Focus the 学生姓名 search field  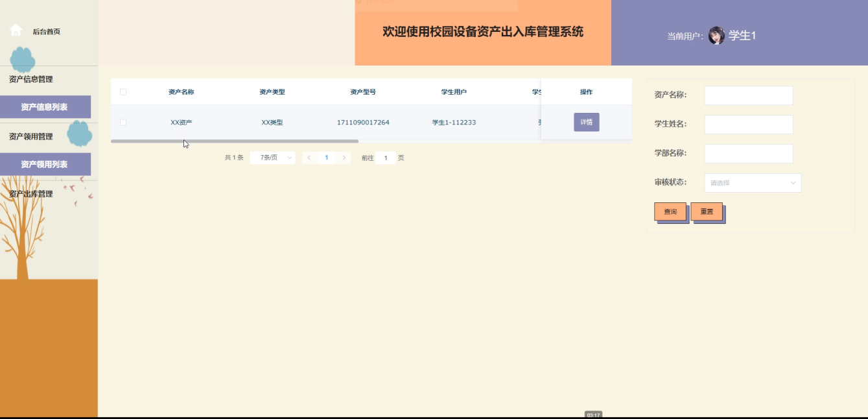coord(749,125)
